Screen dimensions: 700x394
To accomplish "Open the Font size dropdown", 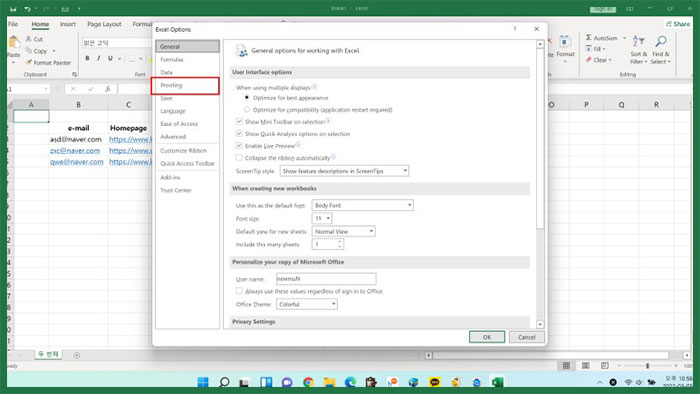I will 322,218.
